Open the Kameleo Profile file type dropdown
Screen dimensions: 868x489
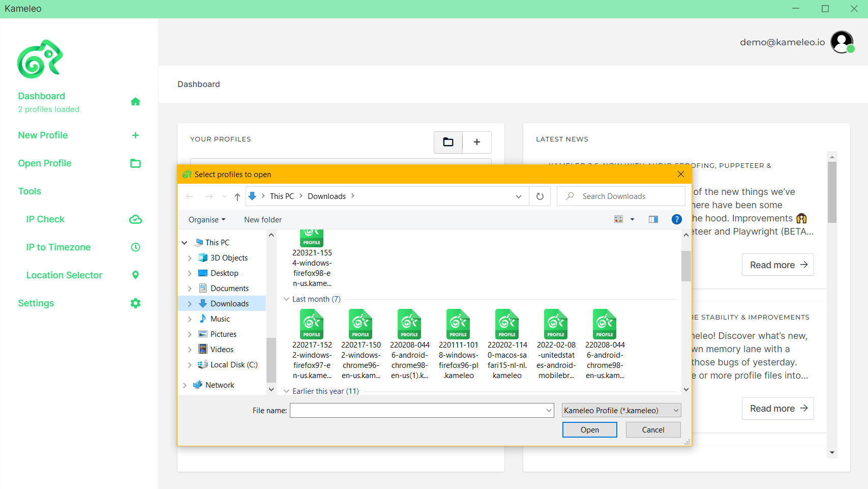[x=621, y=411]
